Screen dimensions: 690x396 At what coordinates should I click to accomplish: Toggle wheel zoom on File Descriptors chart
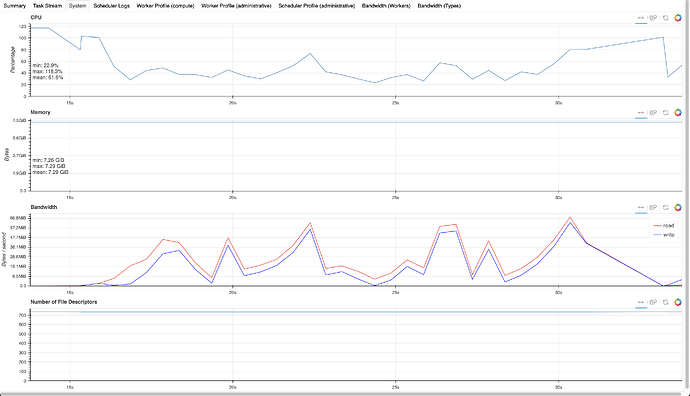(x=653, y=302)
